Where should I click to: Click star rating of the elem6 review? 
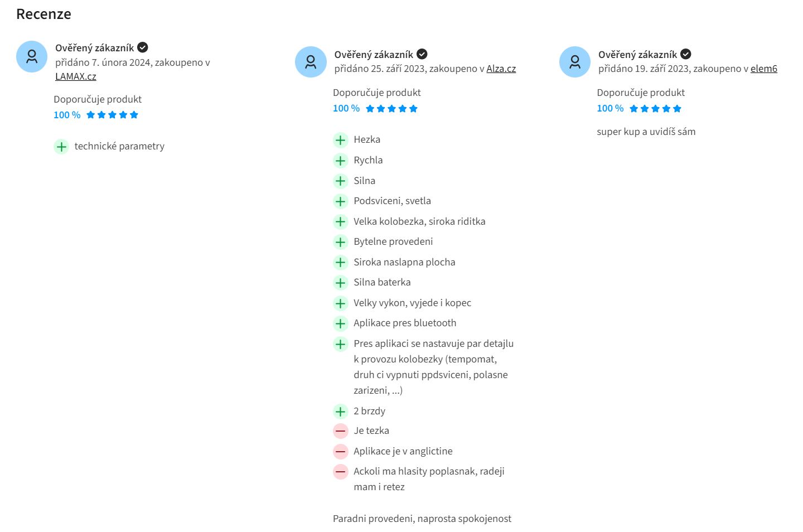655,109
